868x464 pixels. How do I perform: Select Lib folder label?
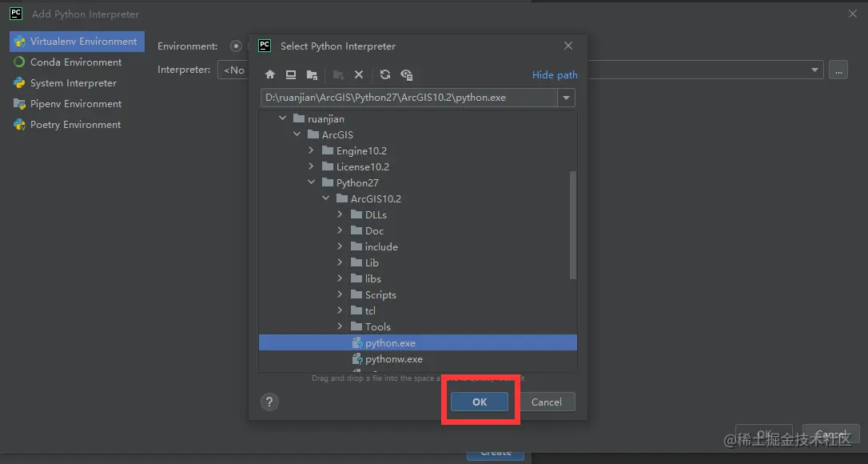pos(372,262)
